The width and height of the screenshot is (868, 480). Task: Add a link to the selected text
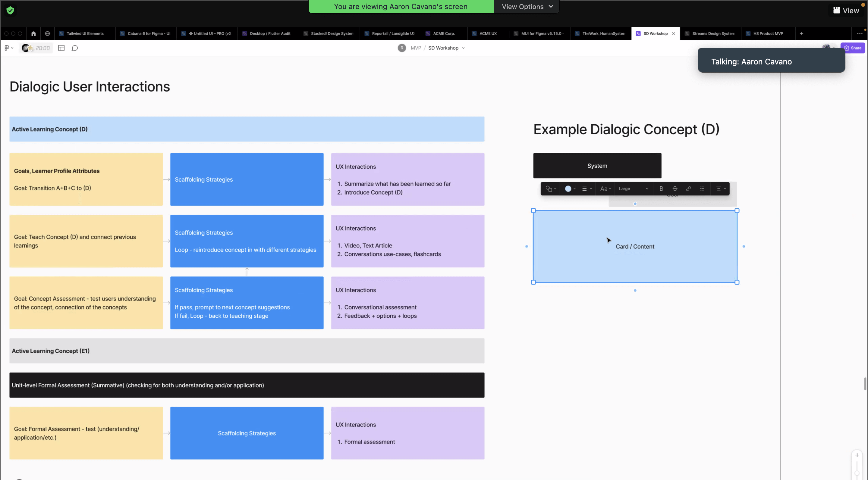(x=688, y=189)
